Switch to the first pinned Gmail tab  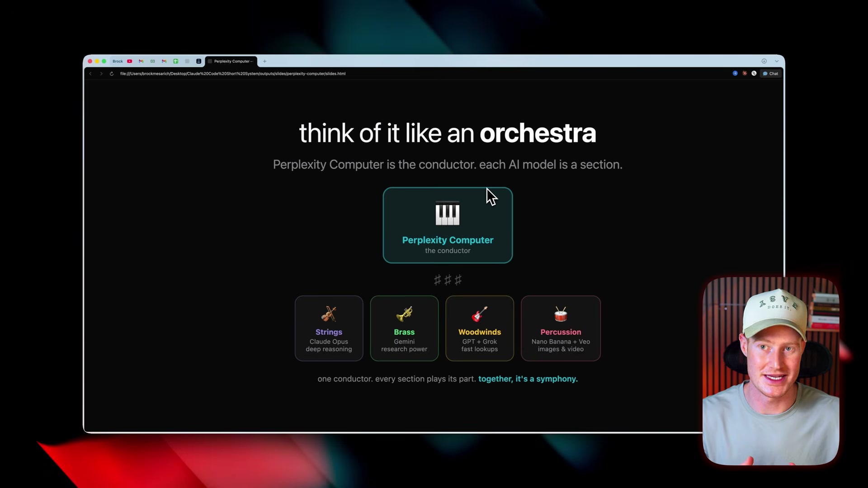141,61
